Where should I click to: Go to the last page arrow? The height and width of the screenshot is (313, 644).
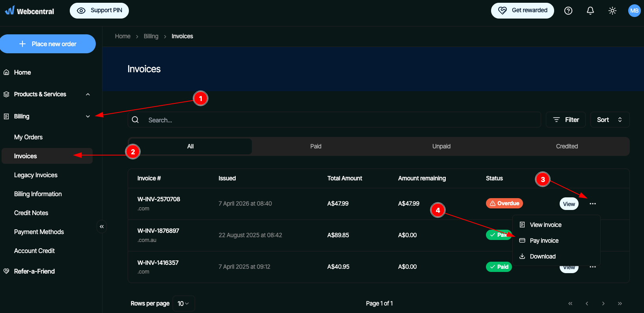click(x=620, y=304)
